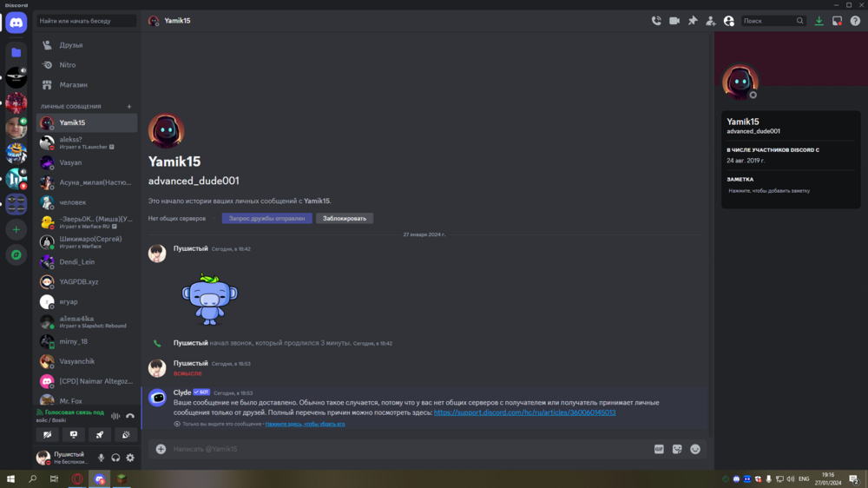Viewport: 868px width, 488px height.
Task: Open the help question mark icon
Action: click(x=855, y=21)
